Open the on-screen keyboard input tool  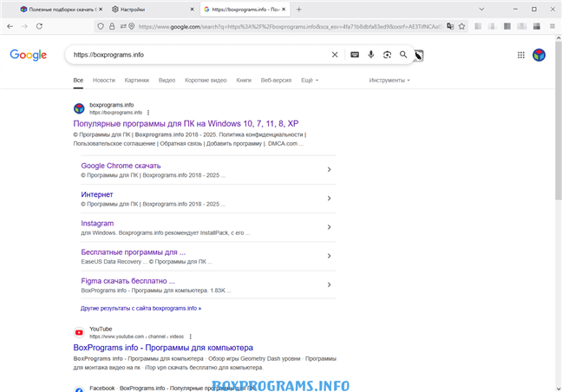click(355, 55)
